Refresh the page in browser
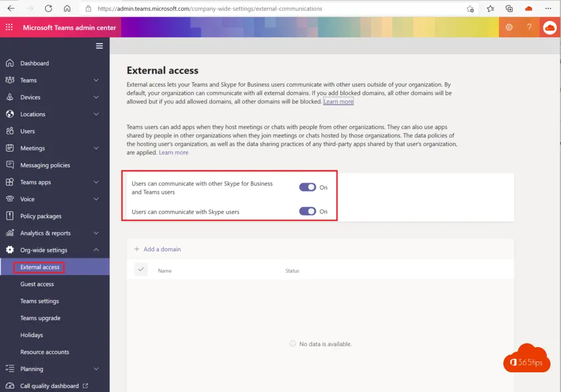561x392 pixels. [48, 9]
